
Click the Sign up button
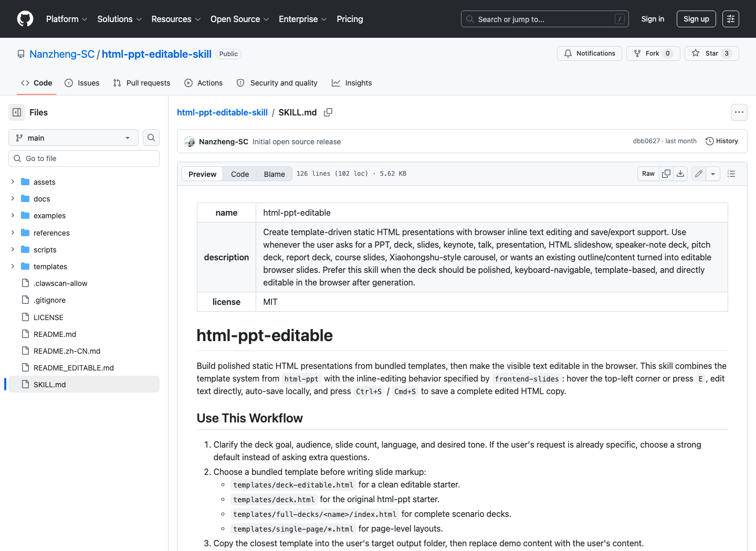(696, 19)
